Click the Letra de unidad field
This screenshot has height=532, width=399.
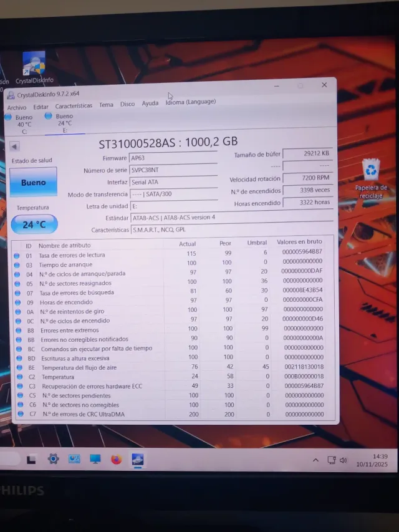(x=175, y=206)
